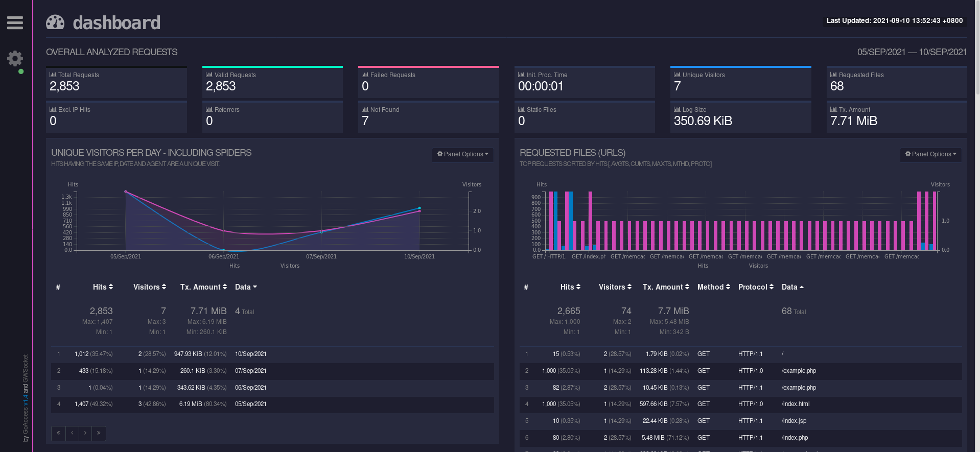This screenshot has width=980, height=452.
Task: Click chart icon beside Log Size
Action: [677, 109]
